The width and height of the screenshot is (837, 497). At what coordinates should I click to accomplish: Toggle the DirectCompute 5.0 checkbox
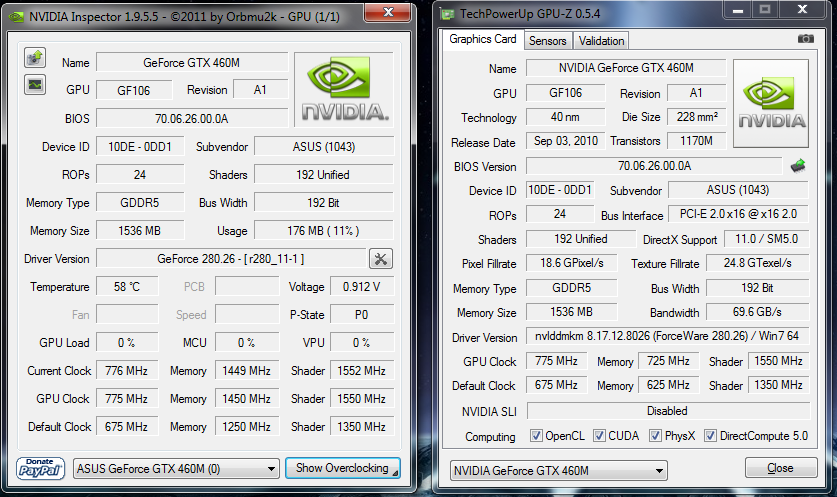[710, 436]
